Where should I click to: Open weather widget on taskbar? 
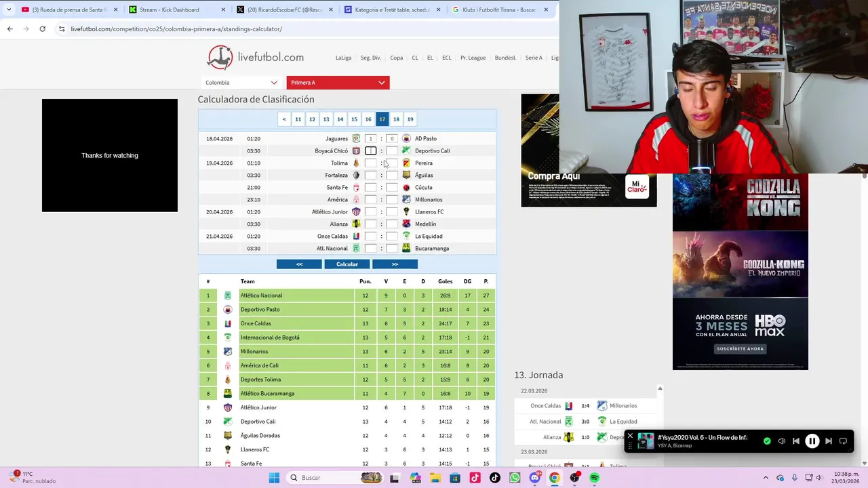32,478
